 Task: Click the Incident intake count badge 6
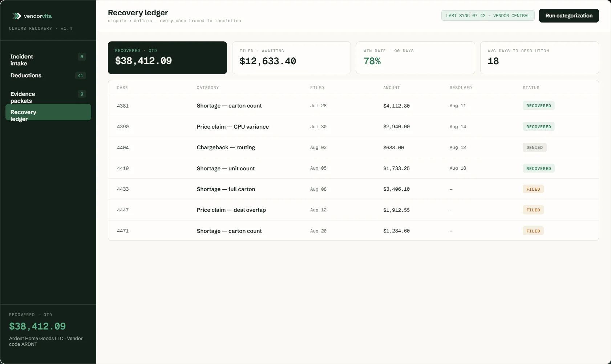coord(82,57)
